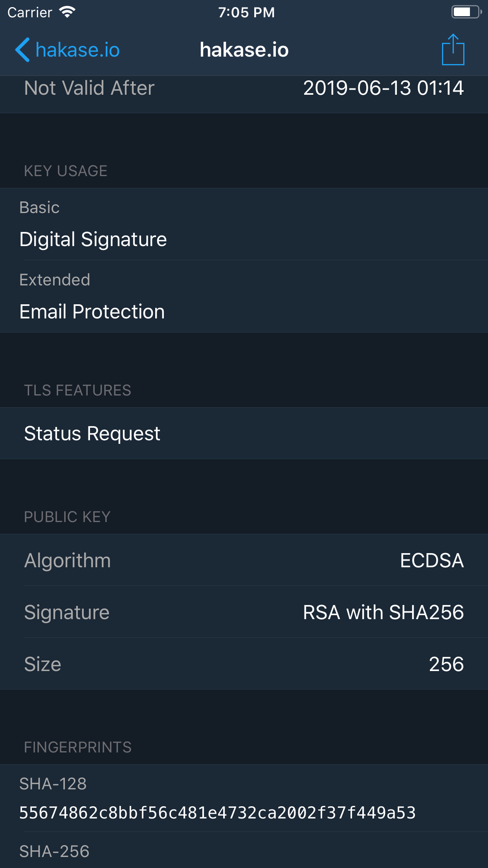The image size is (488, 868).
Task: Tap the Email Protection extended usage entry
Action: (244, 311)
